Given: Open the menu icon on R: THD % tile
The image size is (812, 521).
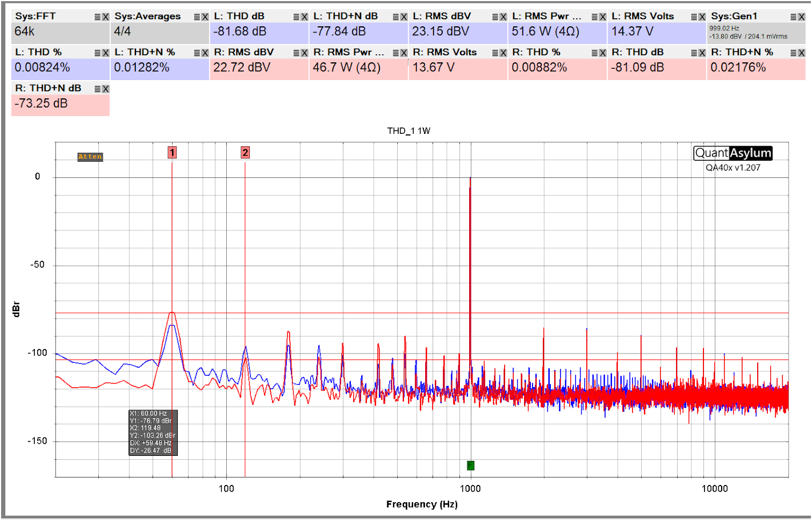Looking at the screenshot, I should pyautogui.click(x=595, y=53).
